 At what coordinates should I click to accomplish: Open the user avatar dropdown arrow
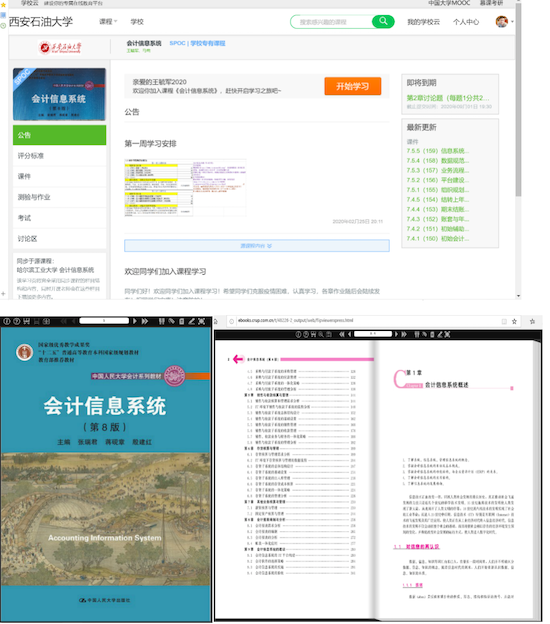[512, 22]
